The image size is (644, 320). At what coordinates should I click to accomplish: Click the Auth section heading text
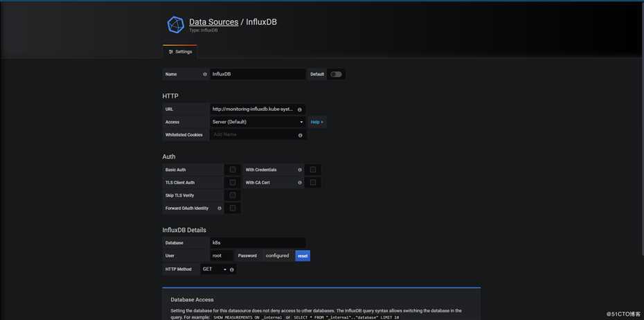[x=169, y=157]
